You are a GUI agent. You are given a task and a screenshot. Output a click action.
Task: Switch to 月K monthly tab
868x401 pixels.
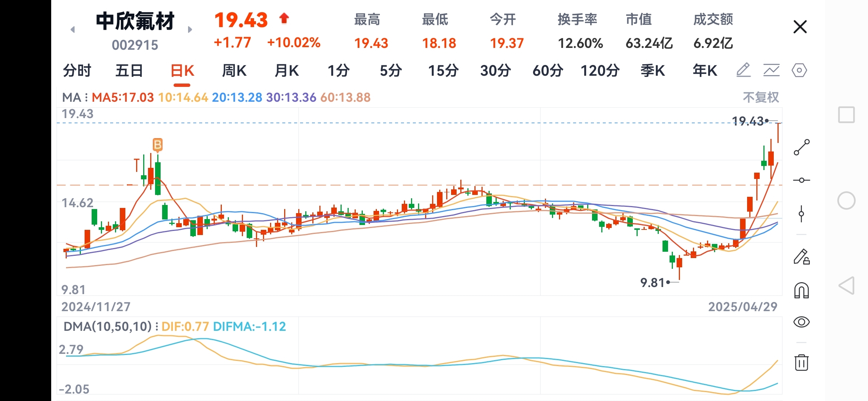click(286, 70)
